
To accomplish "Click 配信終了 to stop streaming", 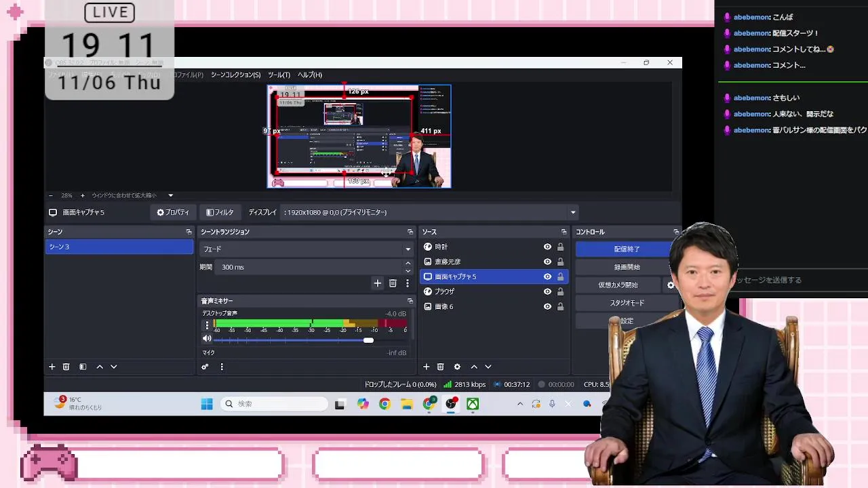I will pyautogui.click(x=627, y=249).
